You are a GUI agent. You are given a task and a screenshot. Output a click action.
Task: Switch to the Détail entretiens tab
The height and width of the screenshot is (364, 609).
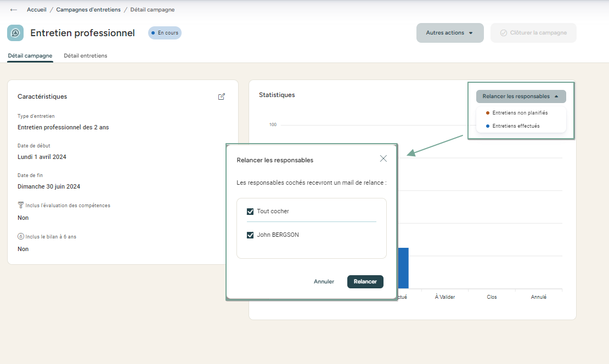[x=86, y=55]
